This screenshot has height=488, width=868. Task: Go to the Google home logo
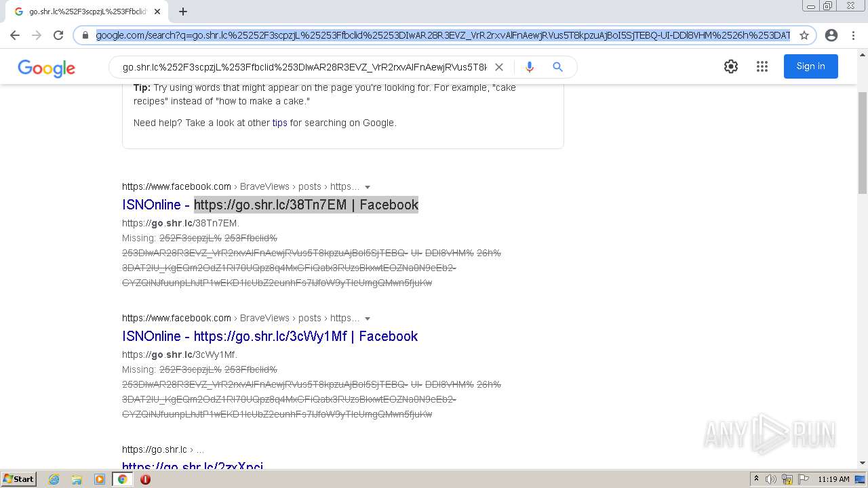(46, 68)
